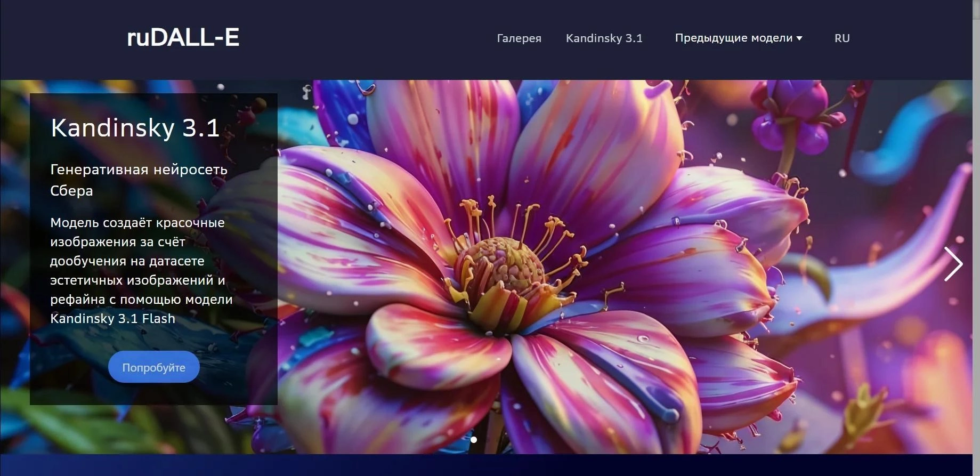The image size is (980, 476).
Task: Click the Генеративная нейросеть Сбера subtitle
Action: click(139, 180)
